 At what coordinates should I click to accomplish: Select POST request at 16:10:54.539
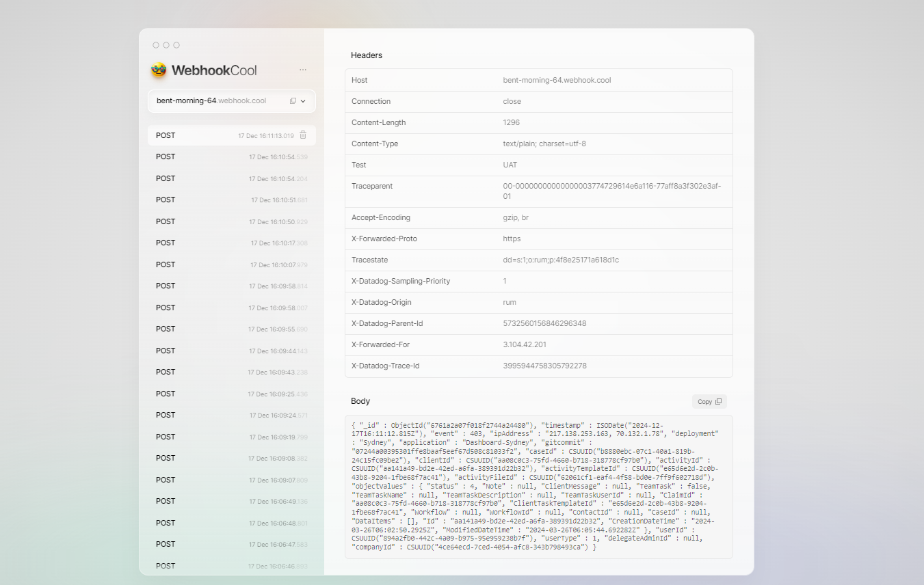coord(231,157)
